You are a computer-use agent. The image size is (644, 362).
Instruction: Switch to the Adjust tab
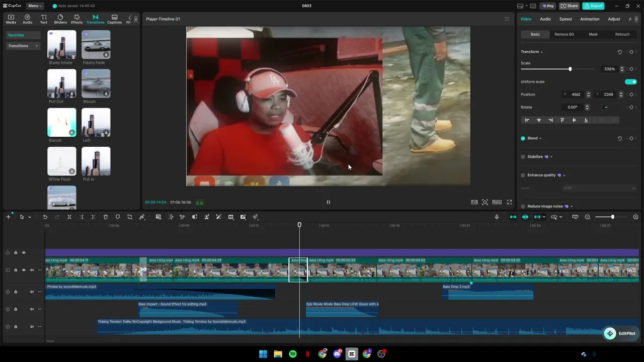click(614, 19)
